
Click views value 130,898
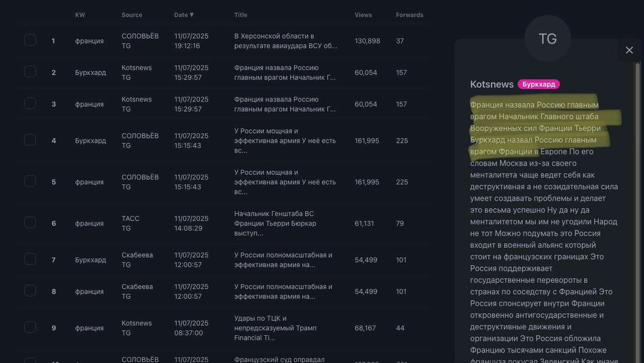(x=368, y=41)
